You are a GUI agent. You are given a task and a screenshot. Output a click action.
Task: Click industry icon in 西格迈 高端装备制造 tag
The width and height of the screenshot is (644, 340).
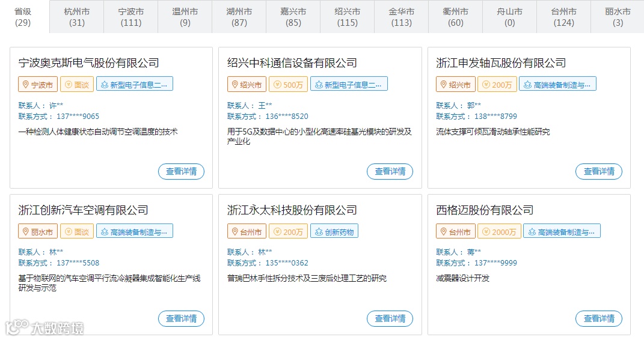pyautogui.click(x=532, y=232)
